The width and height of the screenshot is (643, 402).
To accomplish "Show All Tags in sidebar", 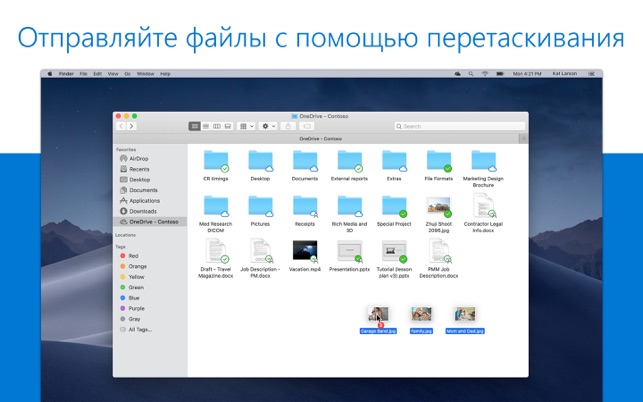I will [x=136, y=329].
